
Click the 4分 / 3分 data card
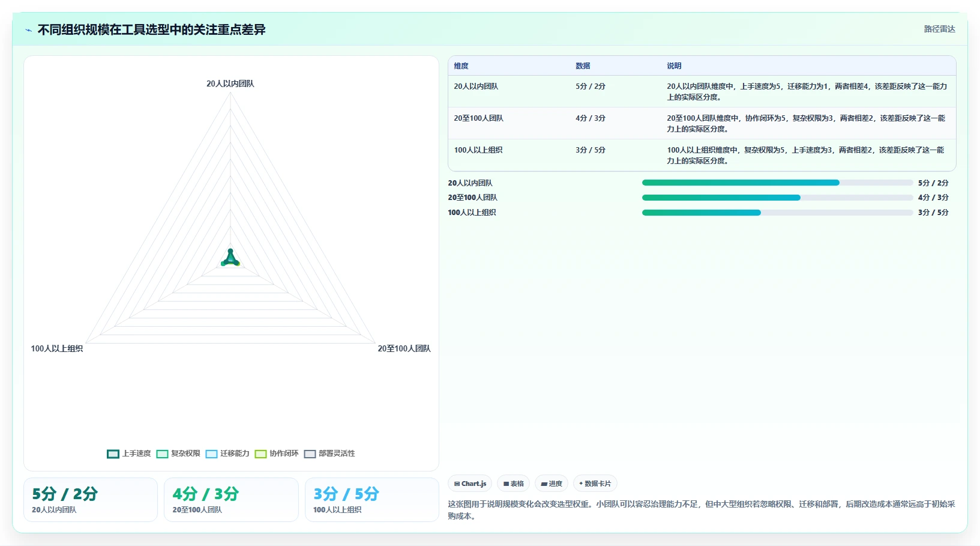tap(231, 500)
